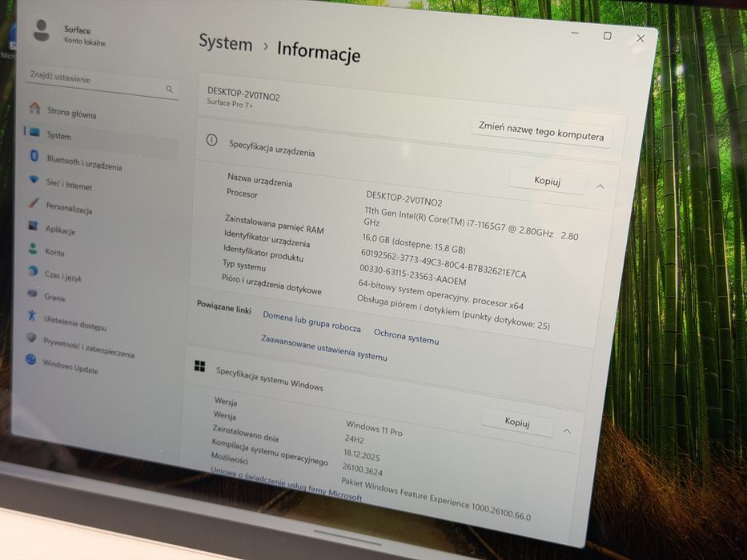747x560 pixels.
Task: Open Umowa o świadczenie usług Microsoft link
Action: (287, 483)
